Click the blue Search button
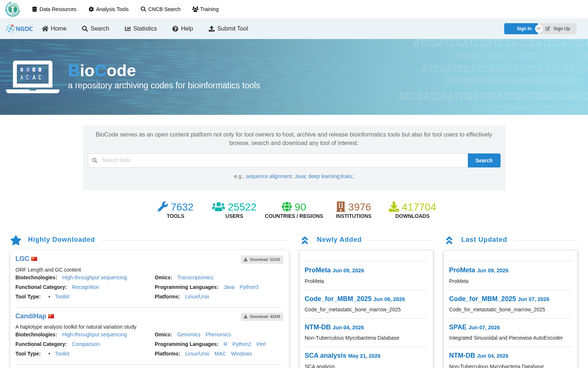 (484, 160)
